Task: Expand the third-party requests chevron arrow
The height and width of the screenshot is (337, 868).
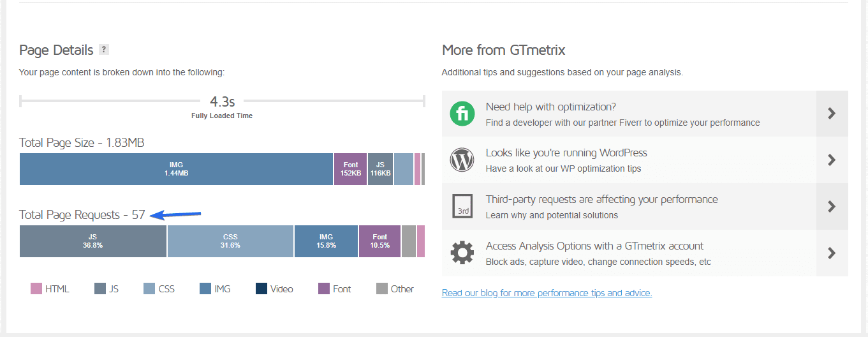Action: (832, 206)
